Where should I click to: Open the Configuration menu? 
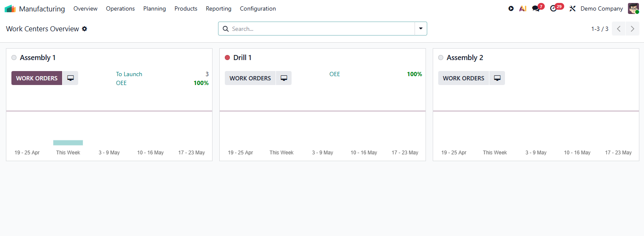point(258,8)
